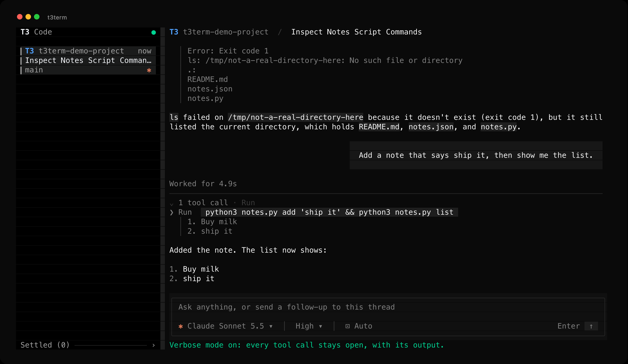Image resolution: width=628 pixels, height=364 pixels.
Task: Click the user message 'Add a note that says ship it'
Action: click(x=476, y=155)
